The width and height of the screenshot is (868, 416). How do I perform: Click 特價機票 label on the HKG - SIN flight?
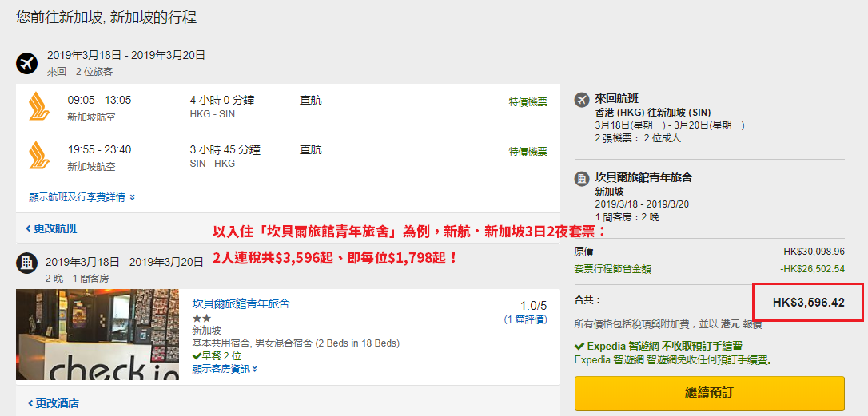528,101
